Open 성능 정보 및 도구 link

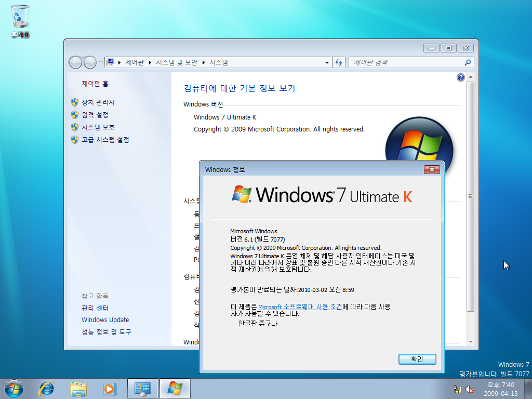pyautogui.click(x=106, y=332)
